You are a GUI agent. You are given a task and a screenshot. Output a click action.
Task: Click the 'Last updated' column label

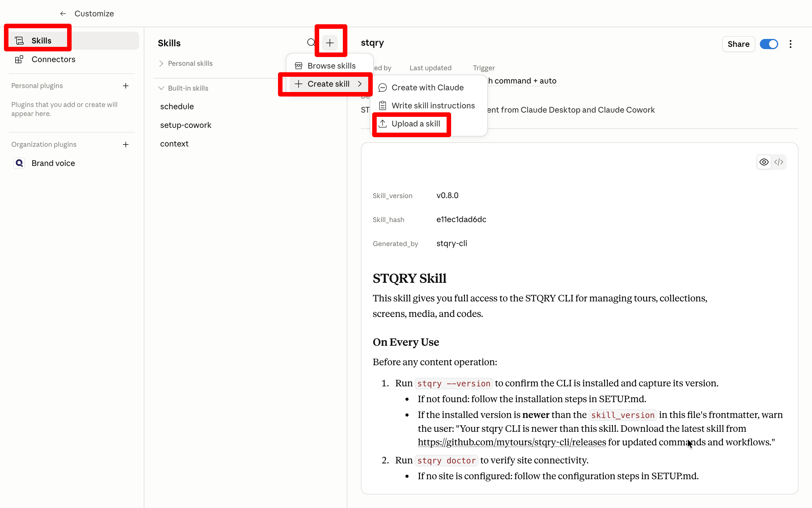point(430,68)
